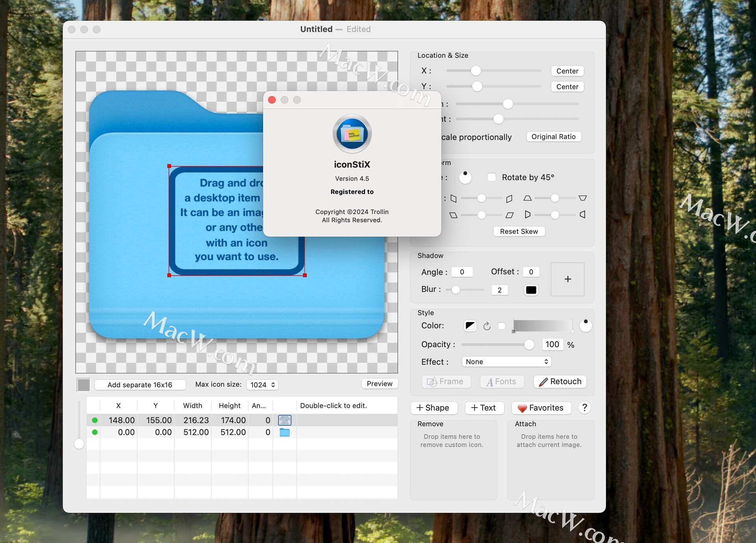Click the folder thumbnail in second row
Screen dimensions: 756x543
click(x=285, y=432)
